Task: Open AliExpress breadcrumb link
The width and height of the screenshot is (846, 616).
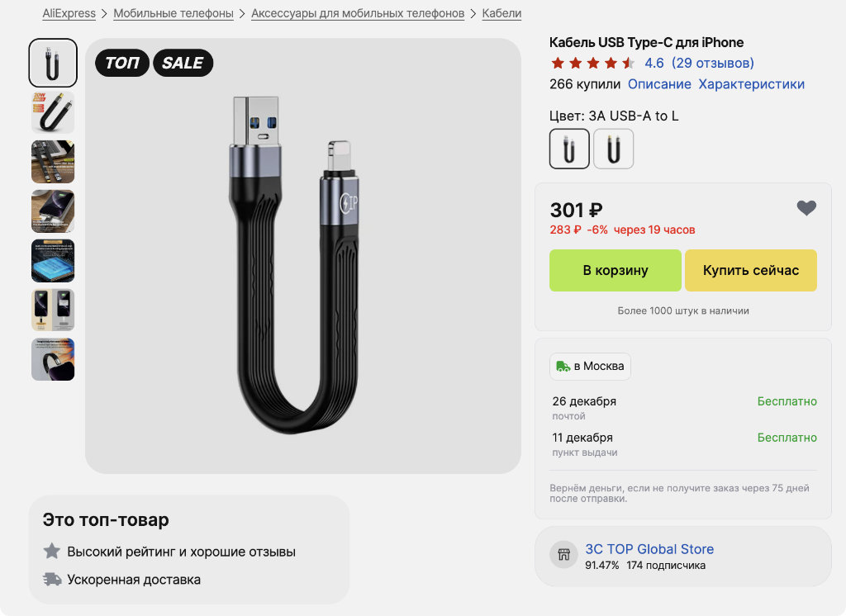Action: click(x=69, y=14)
